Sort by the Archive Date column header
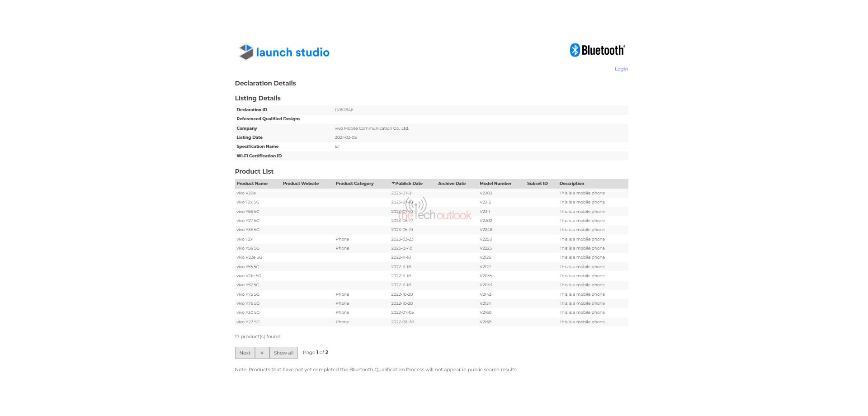Viewport: 868px width, 416px height. 452,184
